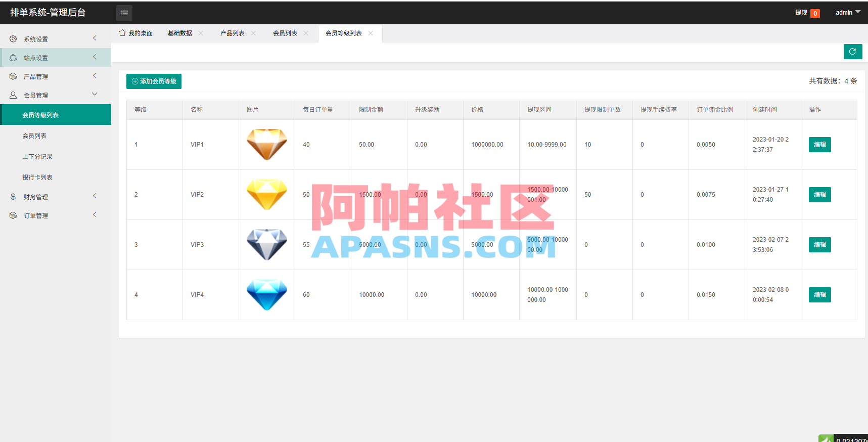Click the site settings icon in sidebar

(13, 58)
